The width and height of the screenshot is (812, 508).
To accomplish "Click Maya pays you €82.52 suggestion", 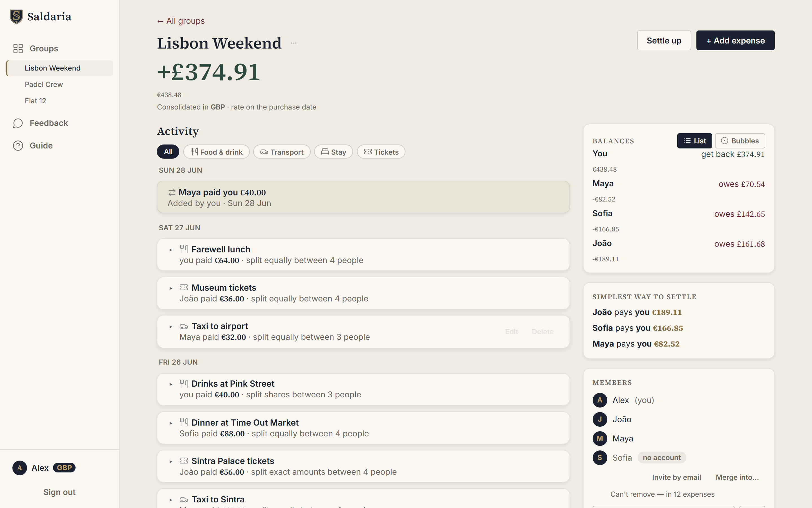I will 636,344.
